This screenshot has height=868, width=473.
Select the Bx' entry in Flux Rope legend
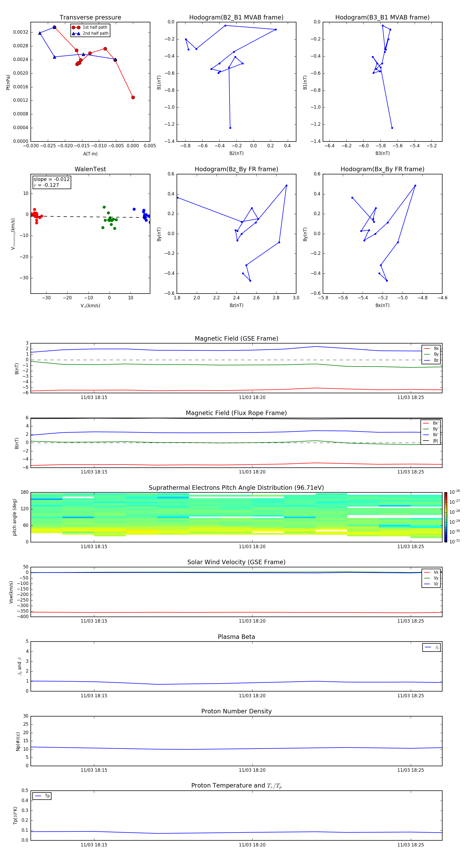[x=431, y=423]
